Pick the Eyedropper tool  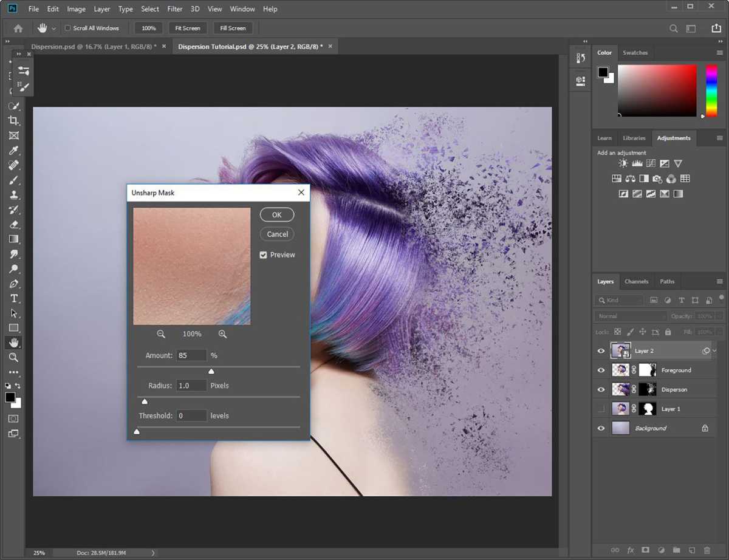(x=14, y=151)
